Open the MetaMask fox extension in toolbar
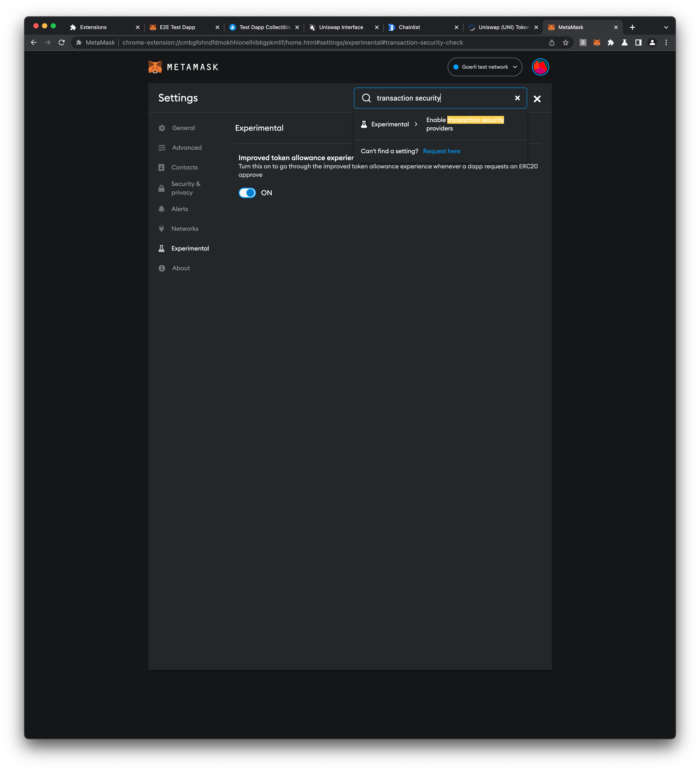 coord(596,42)
